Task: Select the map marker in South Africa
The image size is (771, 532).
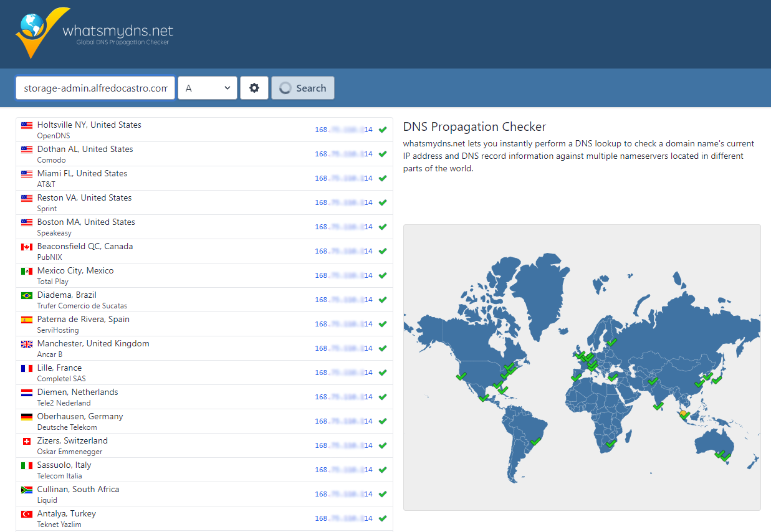Action: coord(611,443)
